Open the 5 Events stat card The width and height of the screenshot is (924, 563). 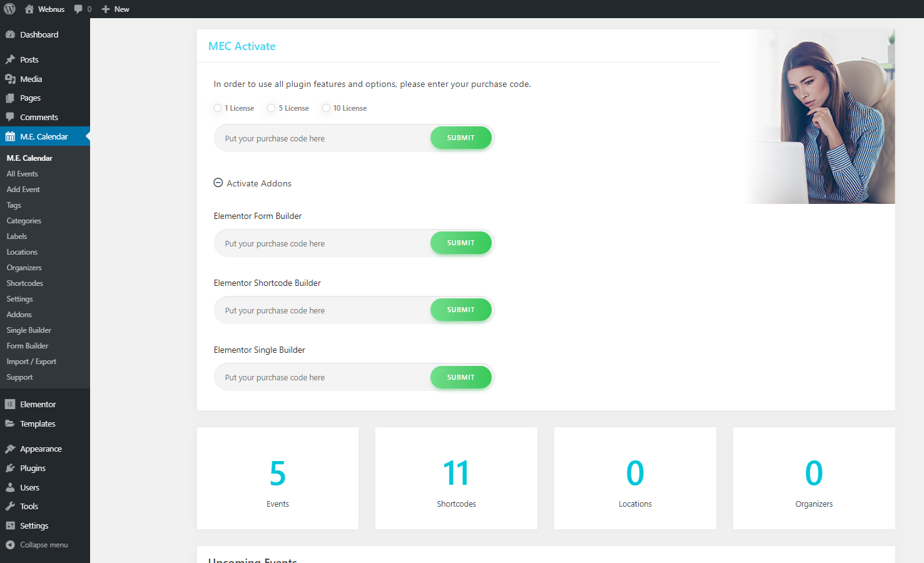click(278, 478)
